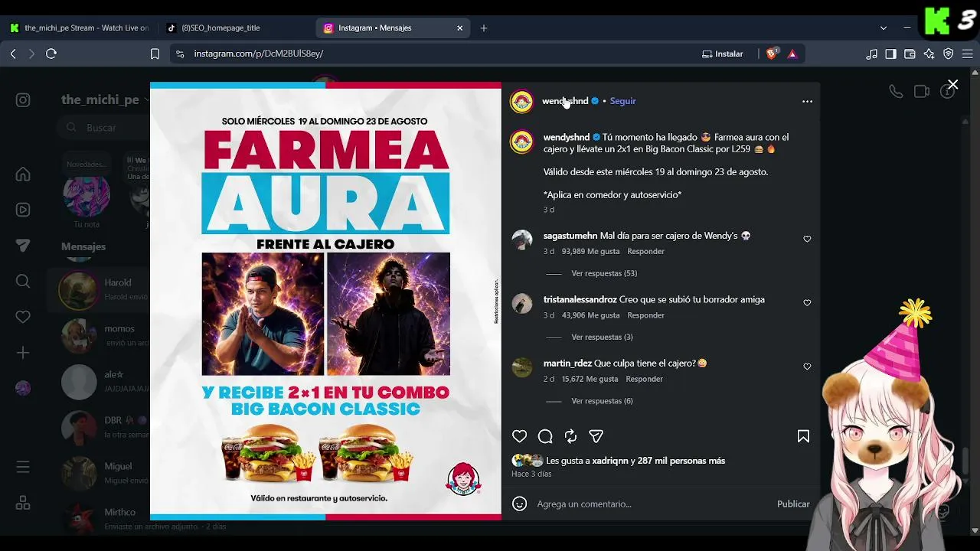Expand the 6 replies under martin_rdez

[x=602, y=401]
